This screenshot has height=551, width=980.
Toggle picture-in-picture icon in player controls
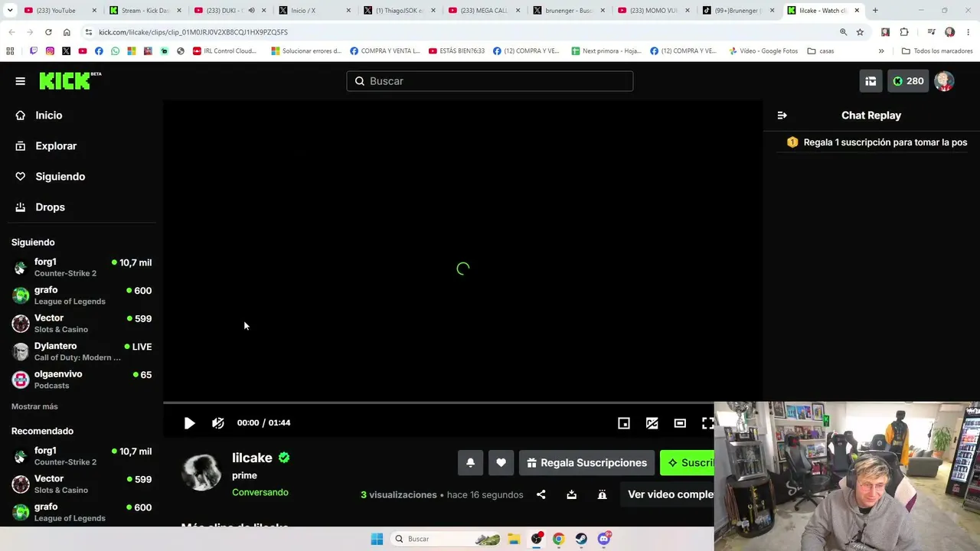652,423
